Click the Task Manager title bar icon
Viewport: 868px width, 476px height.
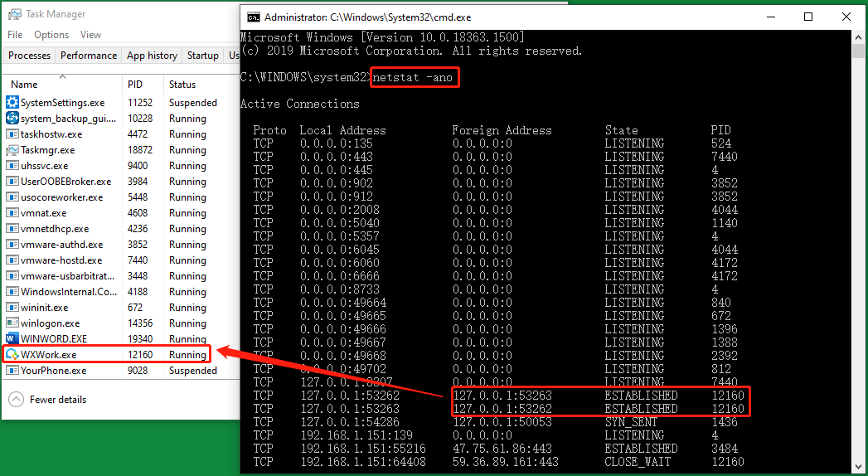click(14, 14)
